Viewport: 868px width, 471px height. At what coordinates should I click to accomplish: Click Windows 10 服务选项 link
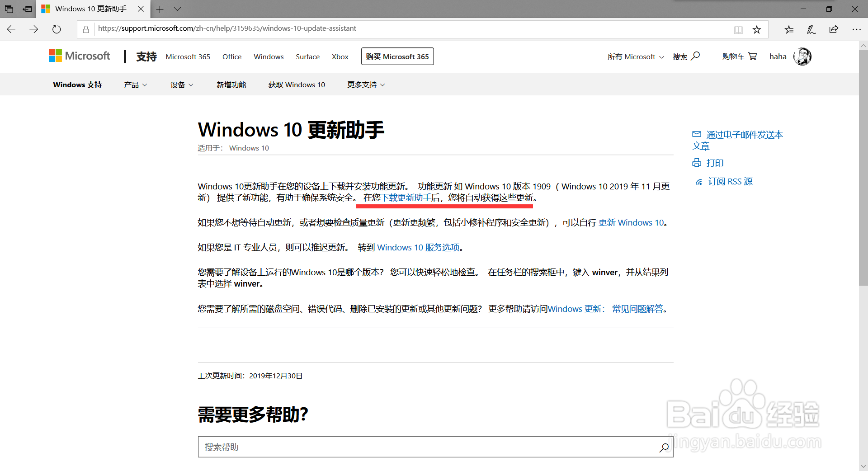[418, 247]
